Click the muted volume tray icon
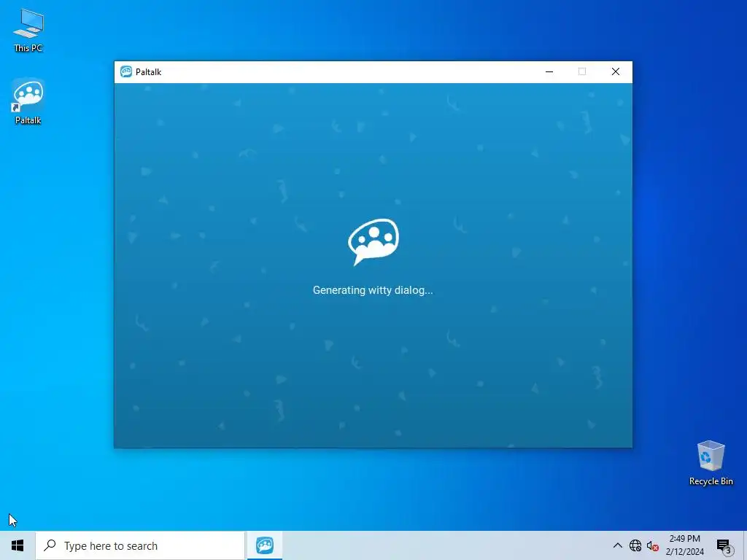Image resolution: width=747 pixels, height=560 pixels. click(653, 545)
